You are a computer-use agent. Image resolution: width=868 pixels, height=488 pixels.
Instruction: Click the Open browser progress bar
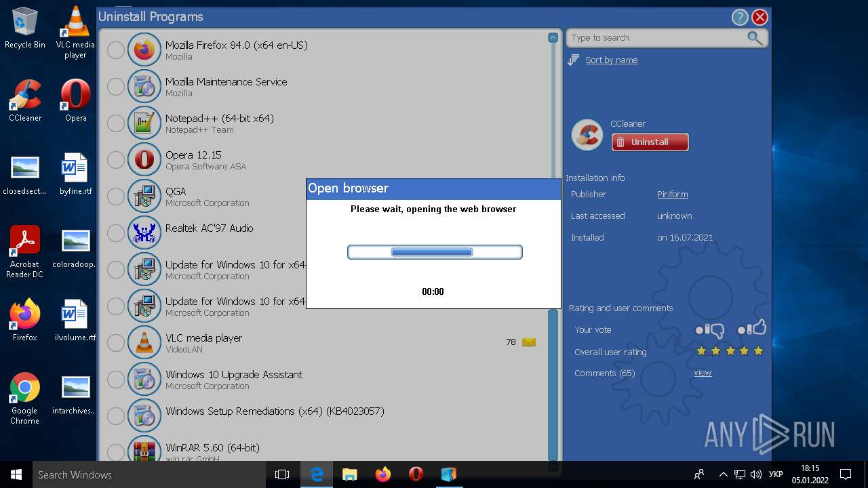(435, 252)
